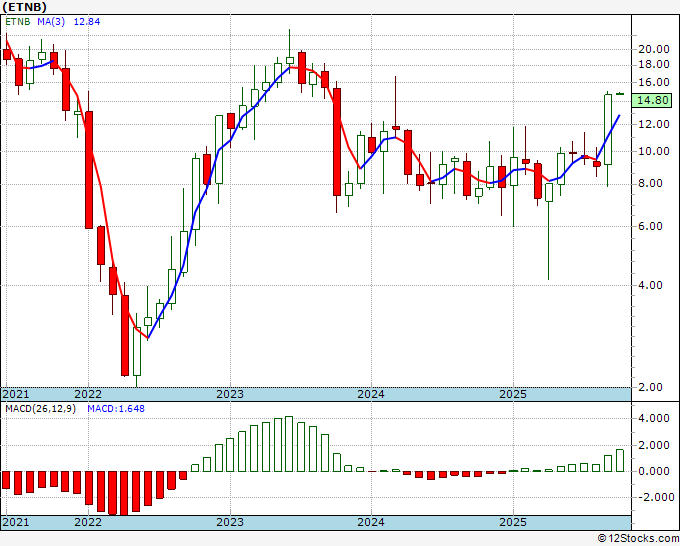Click the 20.00 price axis label
Image resolution: width=680 pixels, height=546 pixels.
654,49
